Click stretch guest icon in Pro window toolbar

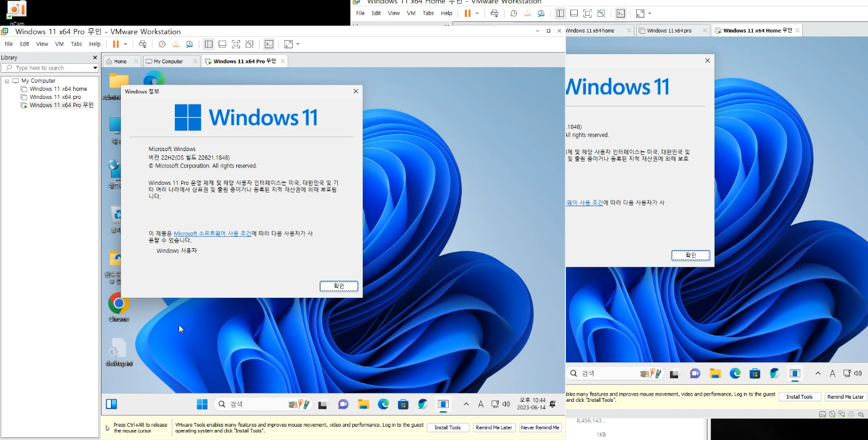[288, 44]
